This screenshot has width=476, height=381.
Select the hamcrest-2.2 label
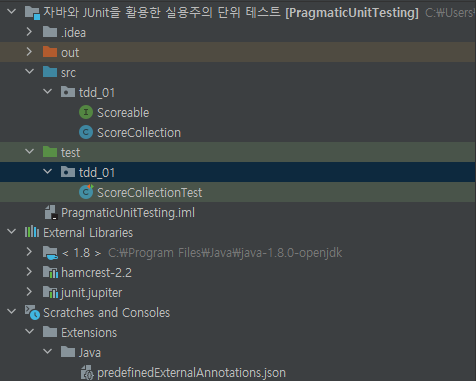96,273
